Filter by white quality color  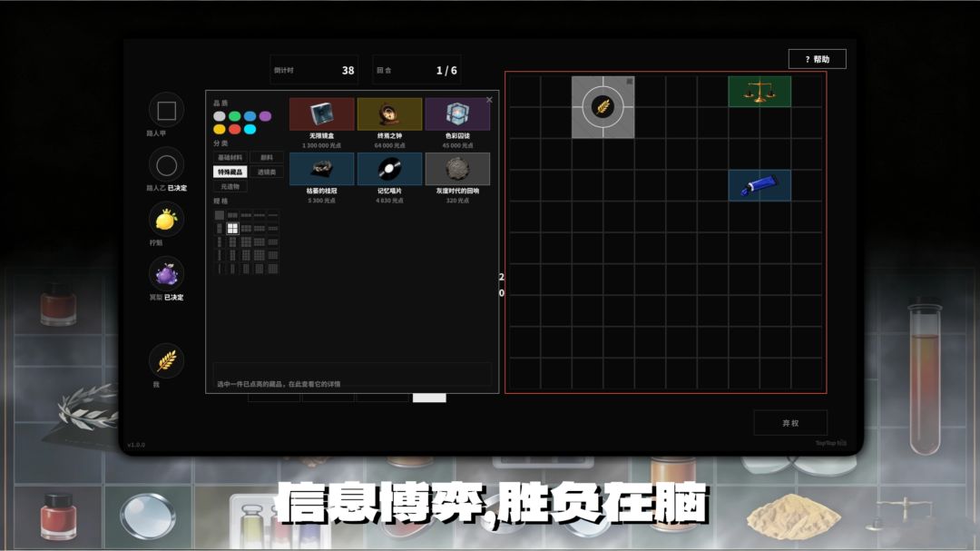(220, 116)
